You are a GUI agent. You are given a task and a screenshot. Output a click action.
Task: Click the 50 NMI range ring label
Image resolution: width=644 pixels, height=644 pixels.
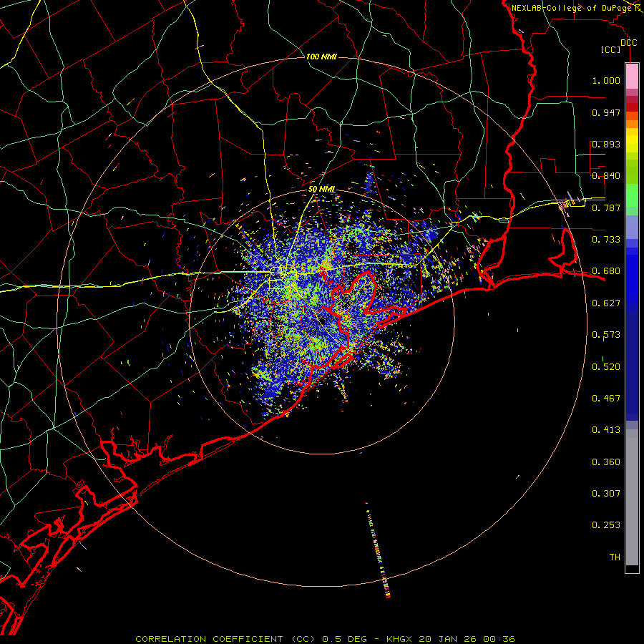point(321,190)
